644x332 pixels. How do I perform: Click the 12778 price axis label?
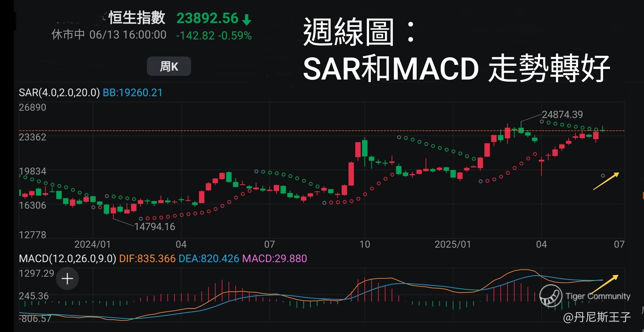point(32,235)
